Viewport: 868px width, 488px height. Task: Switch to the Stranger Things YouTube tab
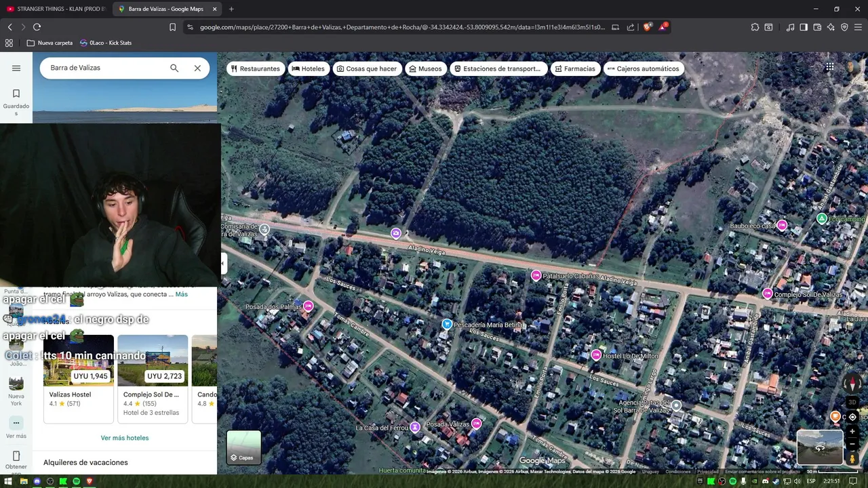click(56, 9)
